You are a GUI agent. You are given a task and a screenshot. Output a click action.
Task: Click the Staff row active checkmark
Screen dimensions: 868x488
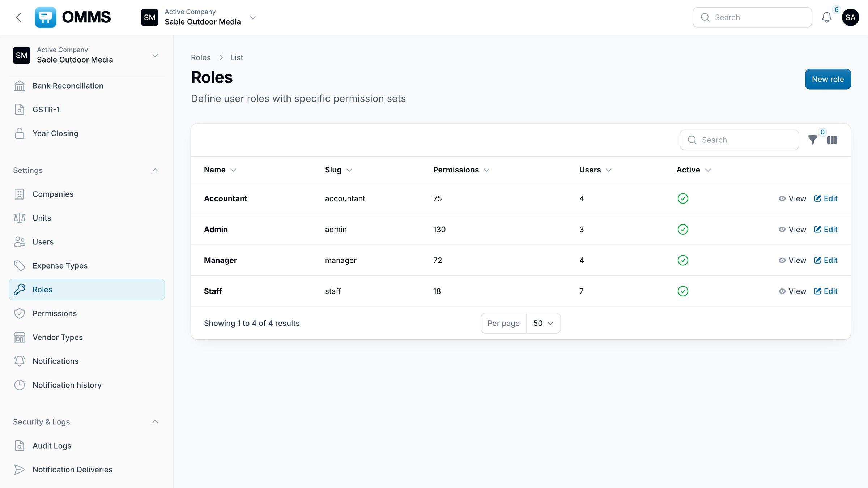pos(682,291)
